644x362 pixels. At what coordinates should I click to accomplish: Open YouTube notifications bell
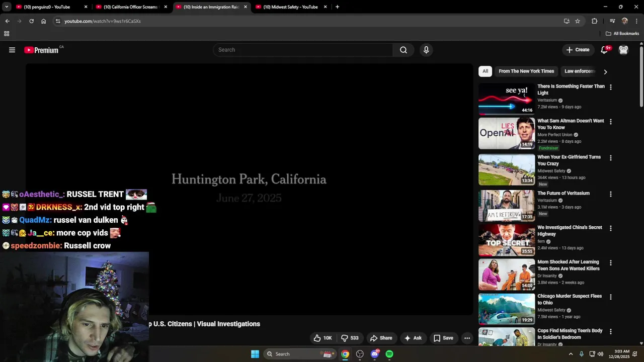coord(604,50)
